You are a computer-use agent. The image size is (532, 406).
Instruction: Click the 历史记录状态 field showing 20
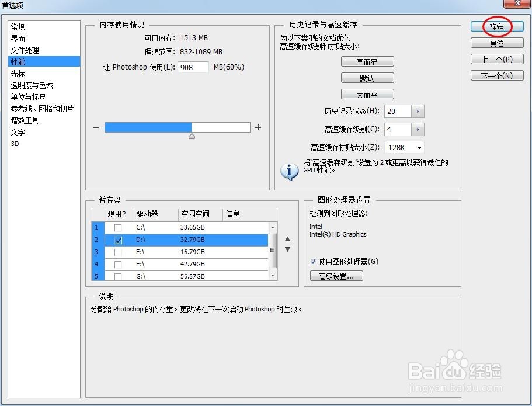398,112
